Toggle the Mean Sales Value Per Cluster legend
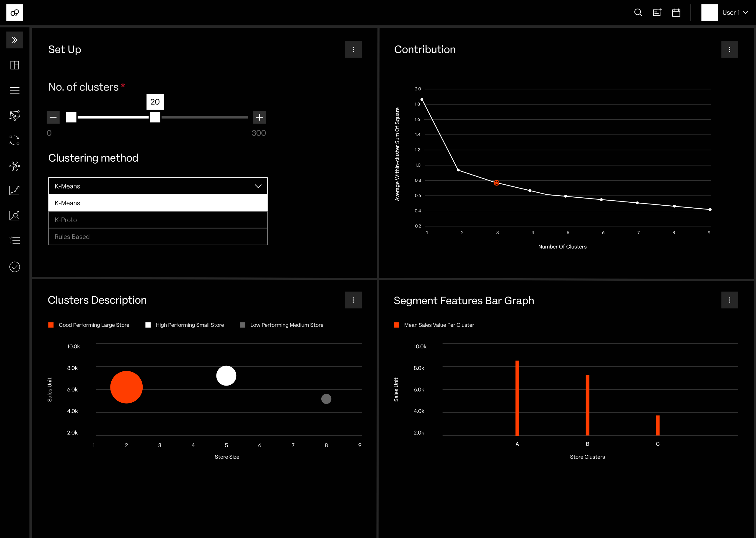Image resolution: width=756 pixels, height=538 pixels. pyautogui.click(x=396, y=325)
